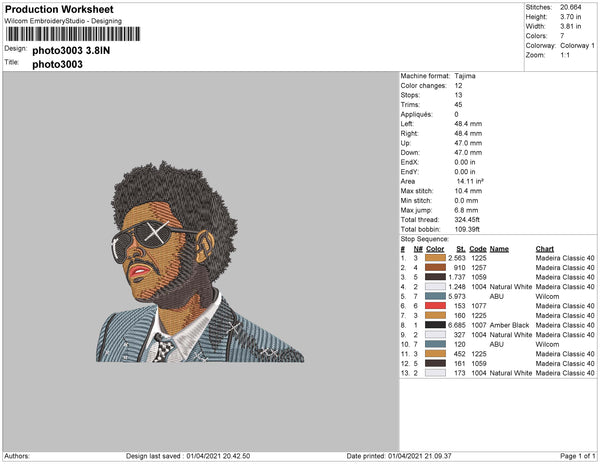
Task: Click the Amber Black thread name
Action: coord(509,325)
